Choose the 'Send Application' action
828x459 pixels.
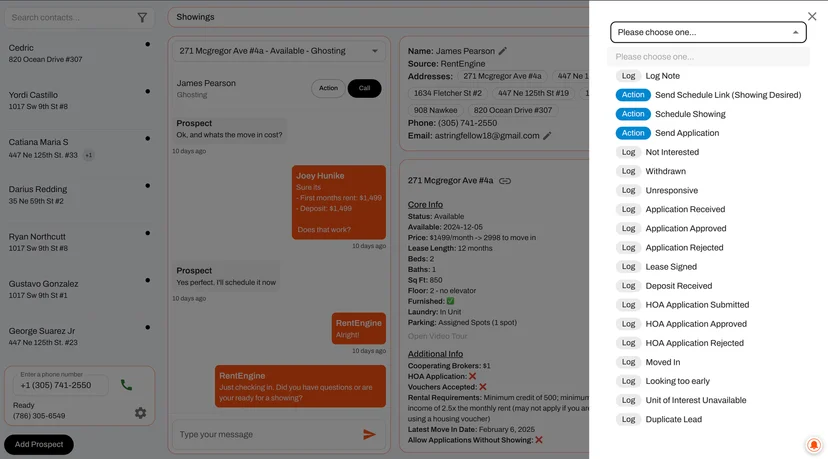click(x=708, y=133)
